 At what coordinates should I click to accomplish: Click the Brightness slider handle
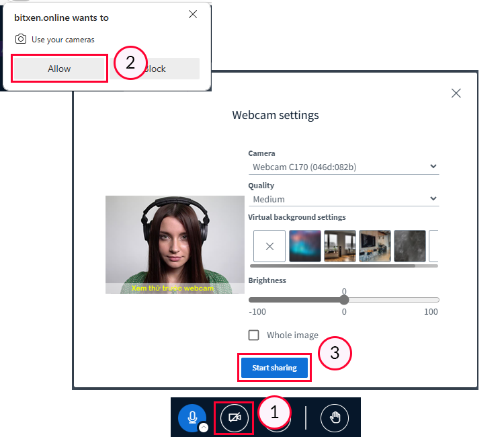(x=344, y=300)
